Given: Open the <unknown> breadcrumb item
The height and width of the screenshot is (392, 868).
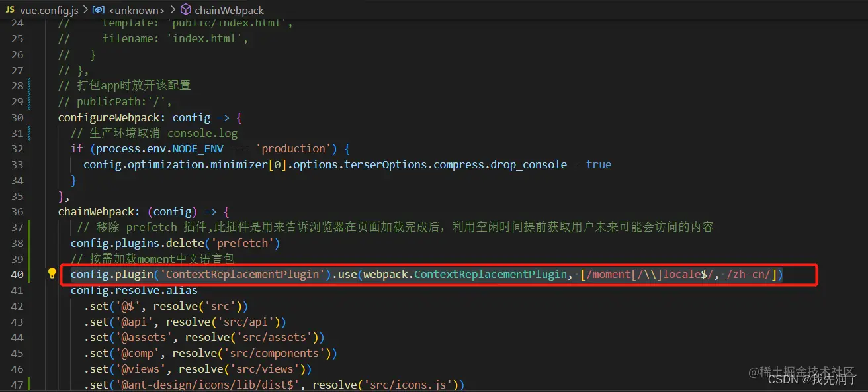Looking at the screenshot, I should (136, 10).
